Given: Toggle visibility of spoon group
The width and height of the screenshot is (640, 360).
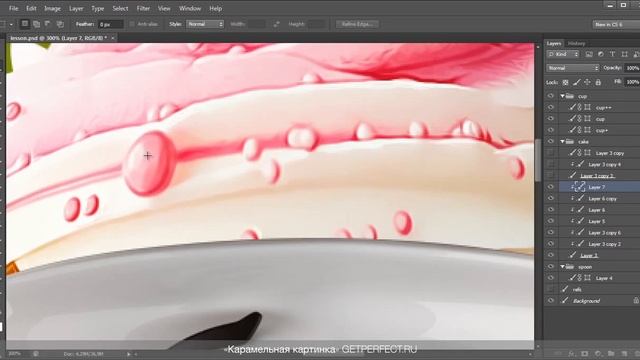Looking at the screenshot, I should pyautogui.click(x=551, y=267).
